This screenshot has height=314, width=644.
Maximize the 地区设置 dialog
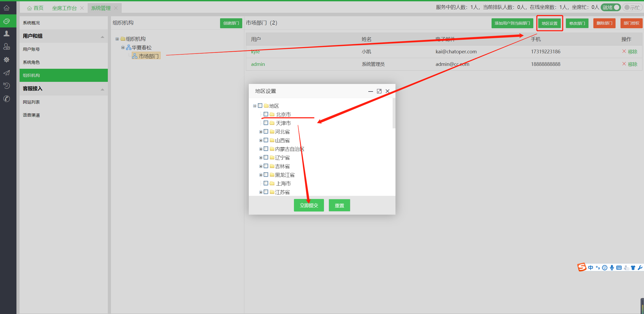pyautogui.click(x=379, y=91)
